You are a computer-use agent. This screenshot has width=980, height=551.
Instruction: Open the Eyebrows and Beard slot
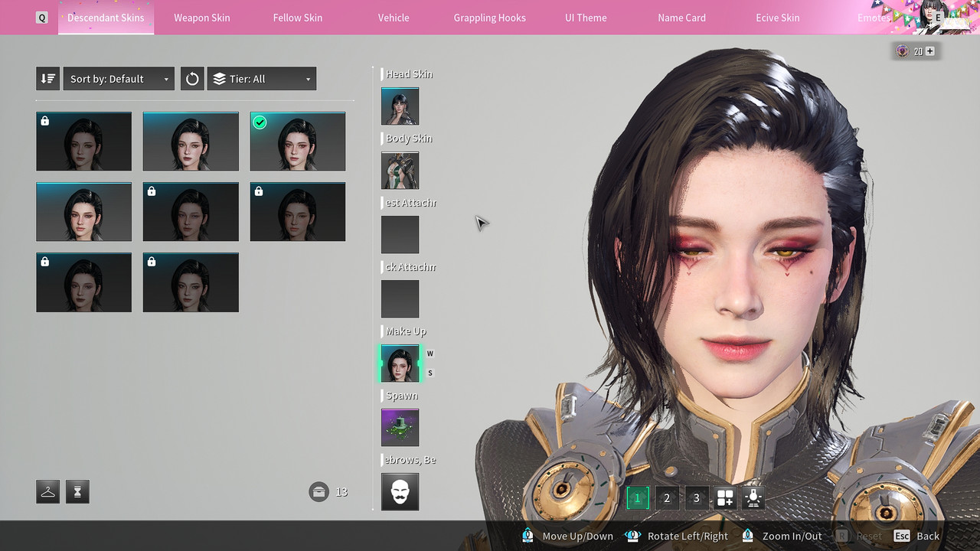(x=400, y=492)
